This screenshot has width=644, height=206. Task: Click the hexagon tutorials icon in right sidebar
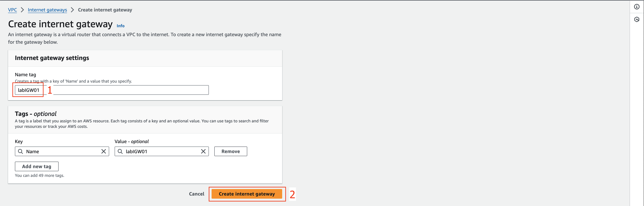[636, 19]
